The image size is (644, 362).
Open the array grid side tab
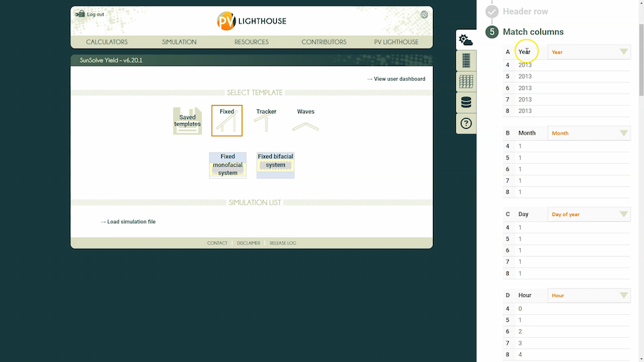pos(466,82)
